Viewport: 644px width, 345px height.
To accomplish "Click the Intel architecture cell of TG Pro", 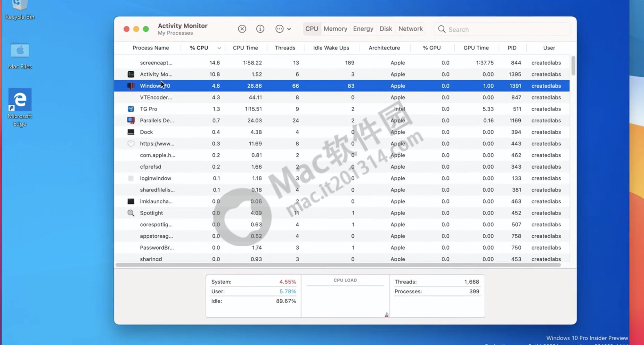I will point(399,109).
